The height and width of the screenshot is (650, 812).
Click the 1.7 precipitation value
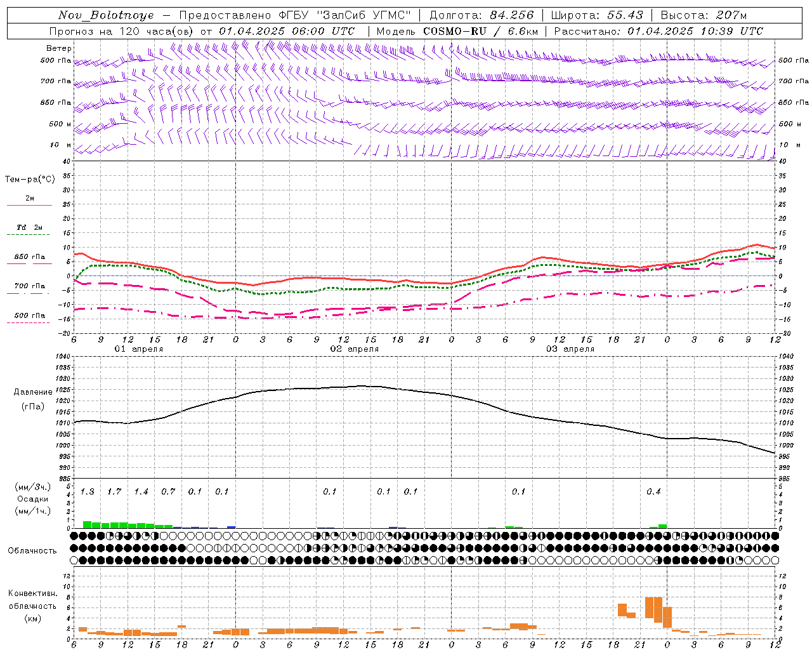point(114,491)
